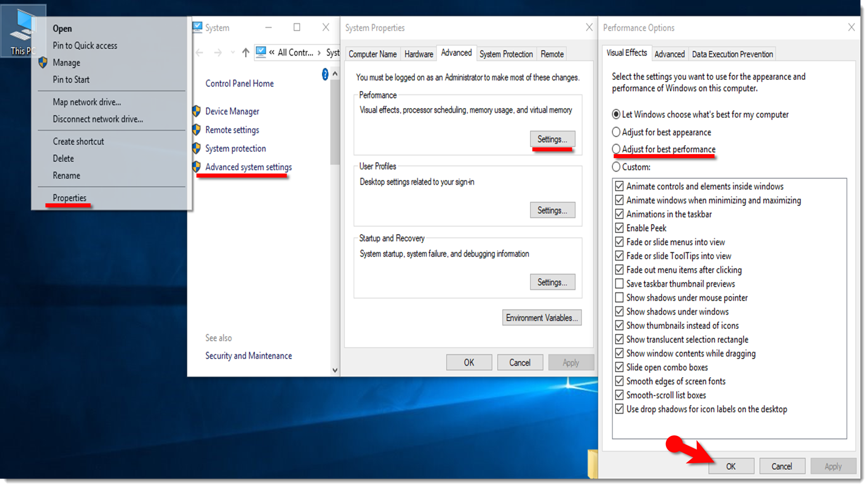Click the computer icon in address bar
Viewport: 868px width, 488px height.
[261, 52]
